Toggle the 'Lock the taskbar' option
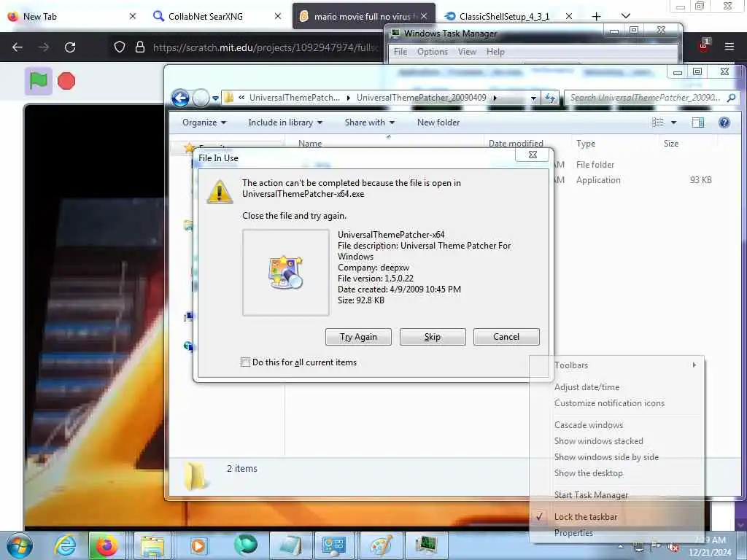747x560 pixels. click(586, 517)
